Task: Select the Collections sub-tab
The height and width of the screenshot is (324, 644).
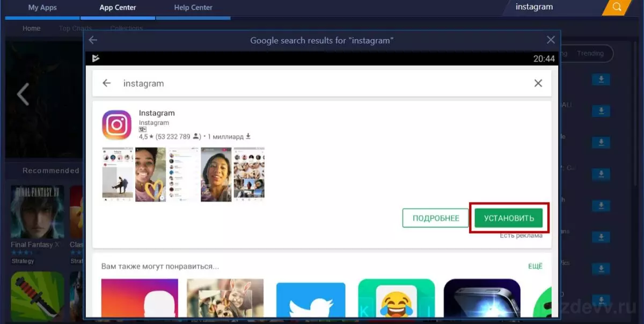Action: (127, 28)
